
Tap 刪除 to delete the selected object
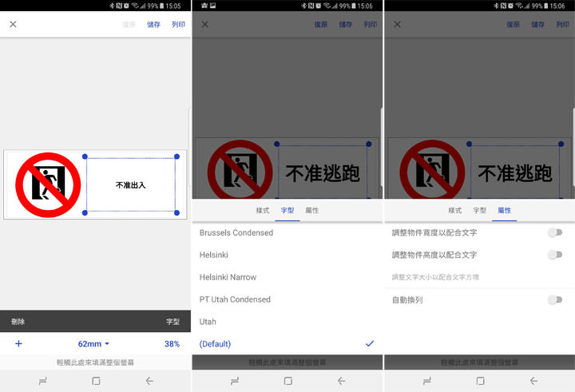(18, 322)
